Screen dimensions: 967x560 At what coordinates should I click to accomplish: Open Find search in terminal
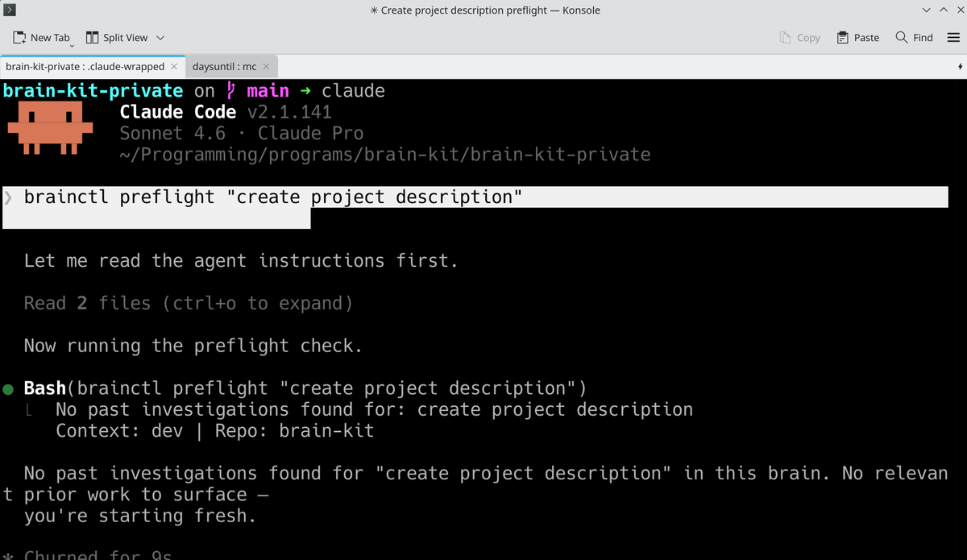[x=915, y=37]
